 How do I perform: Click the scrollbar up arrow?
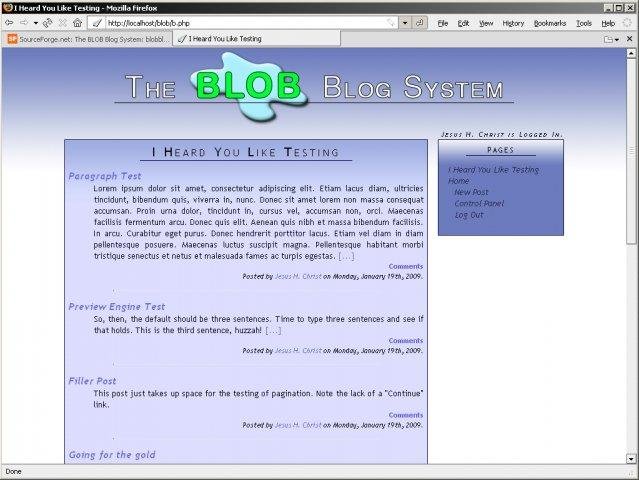click(x=631, y=53)
